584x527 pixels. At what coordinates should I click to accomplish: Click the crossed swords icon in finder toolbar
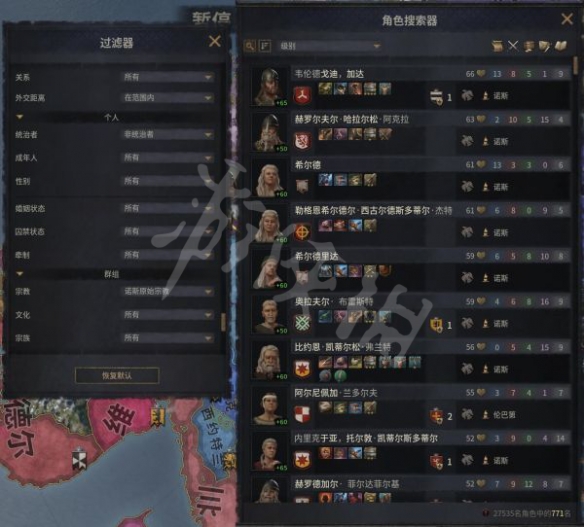pyautogui.click(x=513, y=46)
